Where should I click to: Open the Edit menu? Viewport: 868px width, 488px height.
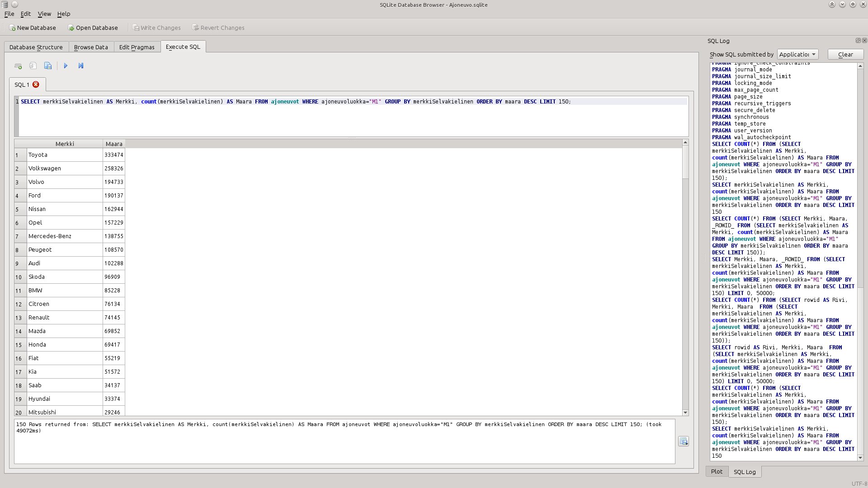click(x=26, y=14)
